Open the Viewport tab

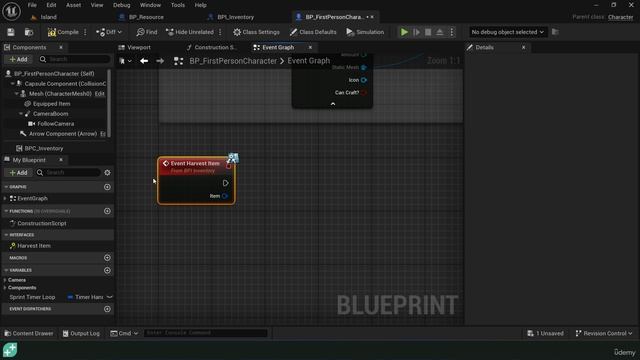[139, 47]
